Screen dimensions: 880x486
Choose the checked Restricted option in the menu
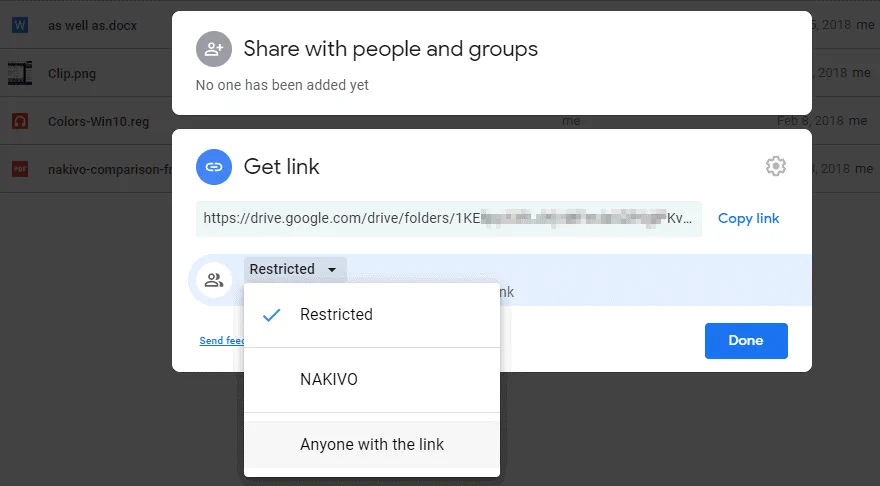click(x=336, y=315)
